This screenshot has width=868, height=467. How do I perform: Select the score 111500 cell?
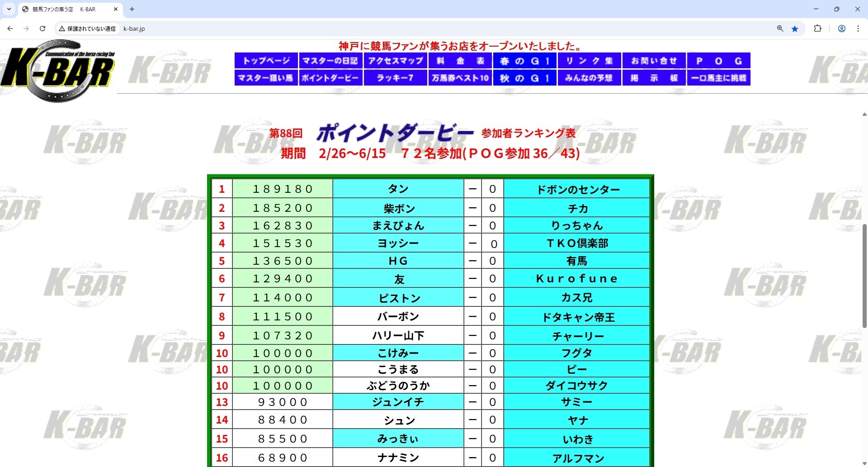tap(283, 316)
